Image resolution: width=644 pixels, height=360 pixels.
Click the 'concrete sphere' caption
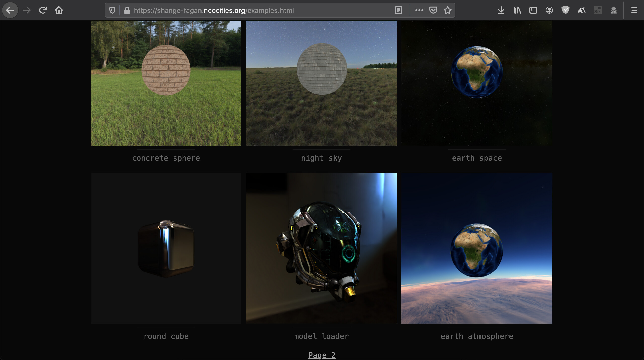click(x=166, y=158)
